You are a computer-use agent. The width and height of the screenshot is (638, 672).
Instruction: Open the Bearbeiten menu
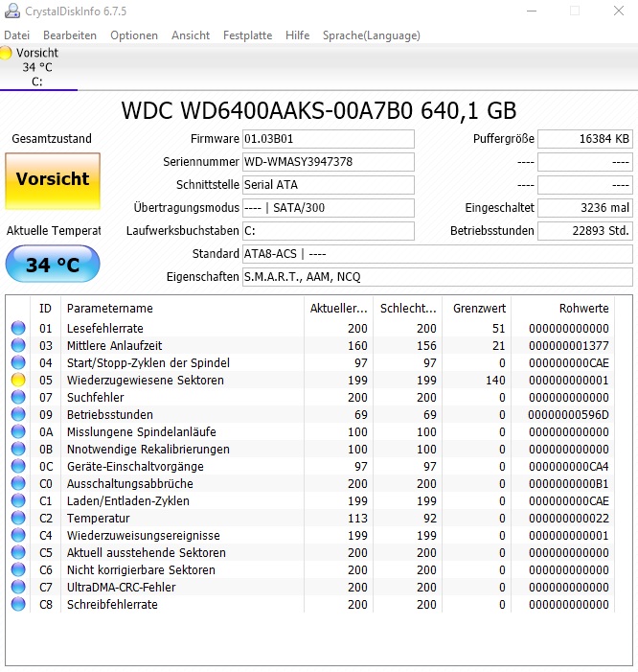[70, 35]
